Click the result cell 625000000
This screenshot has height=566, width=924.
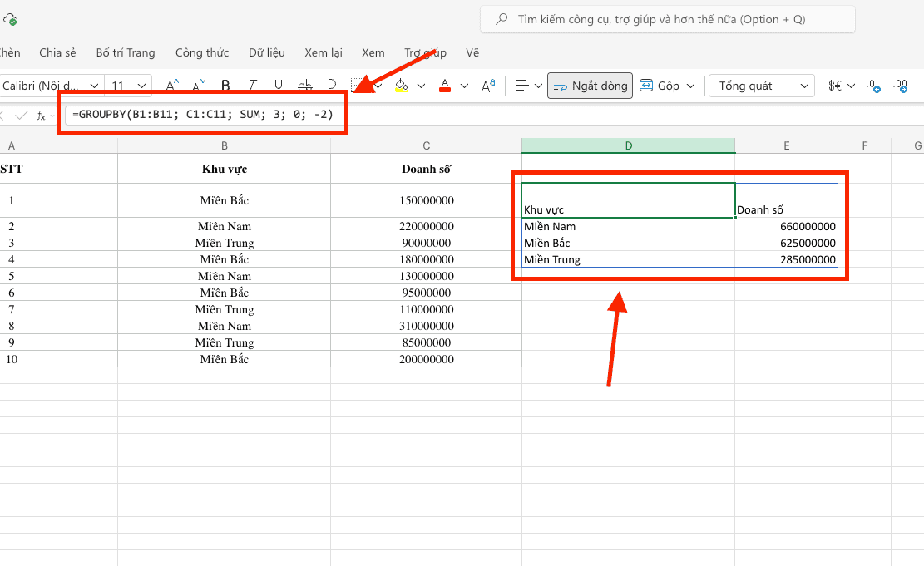tap(786, 243)
